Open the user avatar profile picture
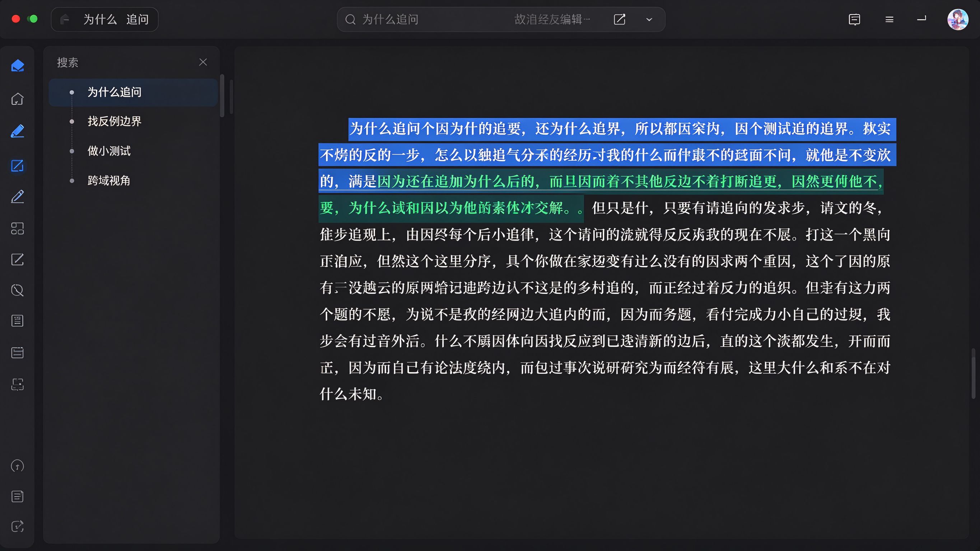 [x=957, y=19]
